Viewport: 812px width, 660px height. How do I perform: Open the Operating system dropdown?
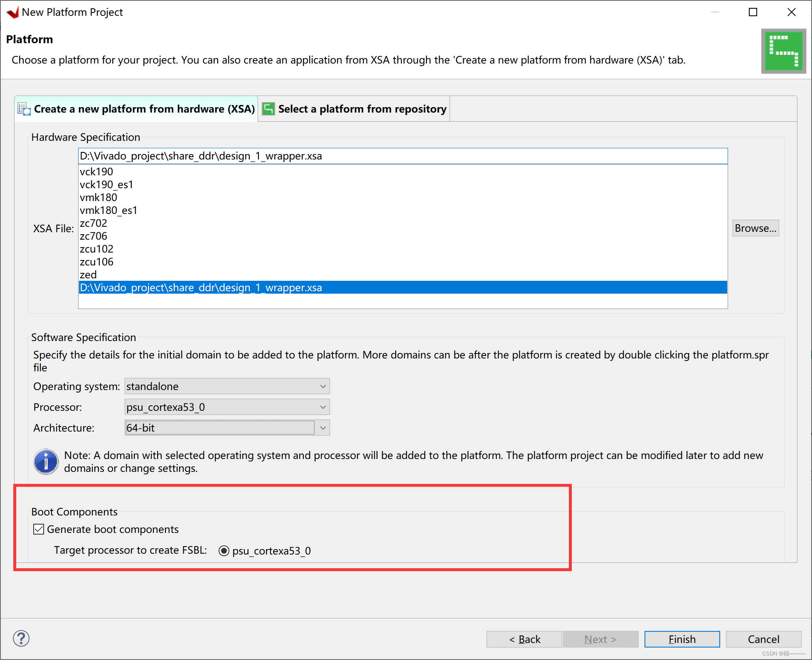tap(227, 386)
